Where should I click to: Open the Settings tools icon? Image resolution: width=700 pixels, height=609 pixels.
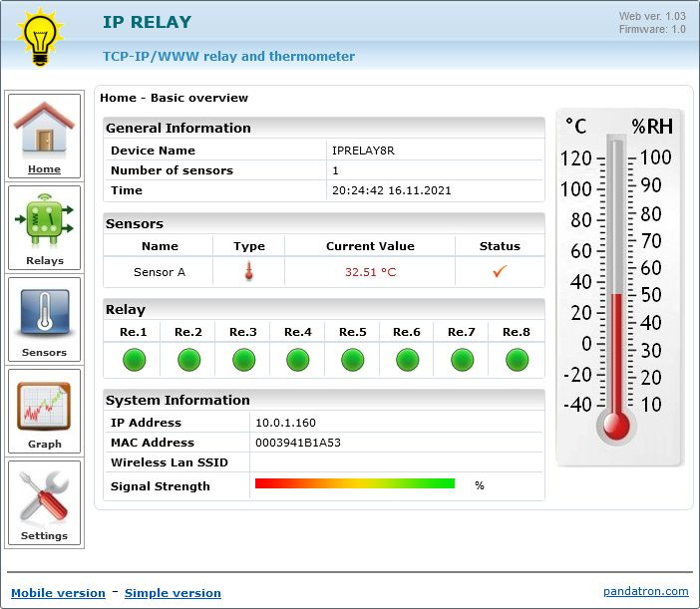pos(44,497)
